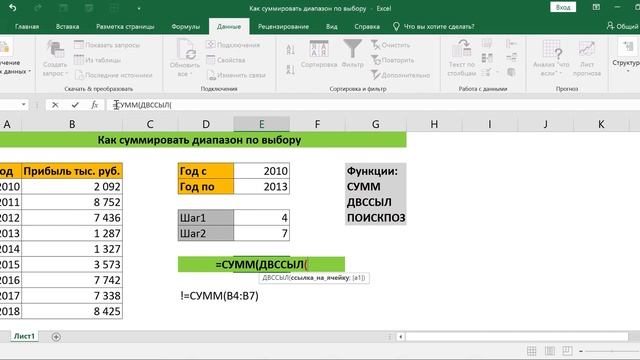The image size is (640, 360).
Task: Cancel formula entry with X button
Action: [x=55, y=105]
